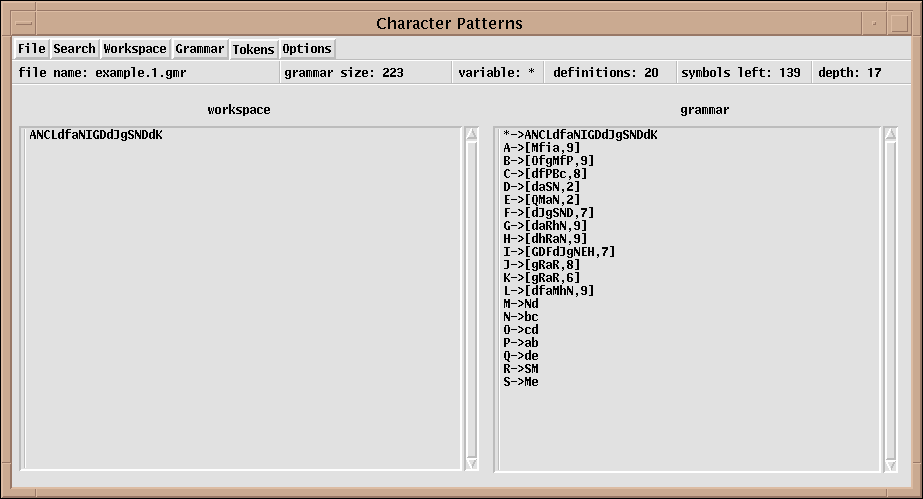Screen dimensions: 923x499
Task: Select grammar rule I->[GDFdJgNEH,7]
Action: click(x=559, y=251)
